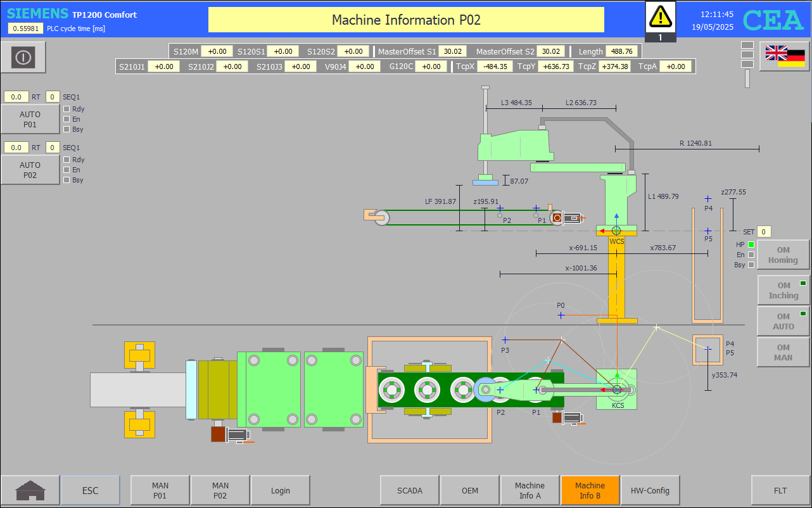Toggle the Rdy checkbox under AUTO P01

[67, 109]
